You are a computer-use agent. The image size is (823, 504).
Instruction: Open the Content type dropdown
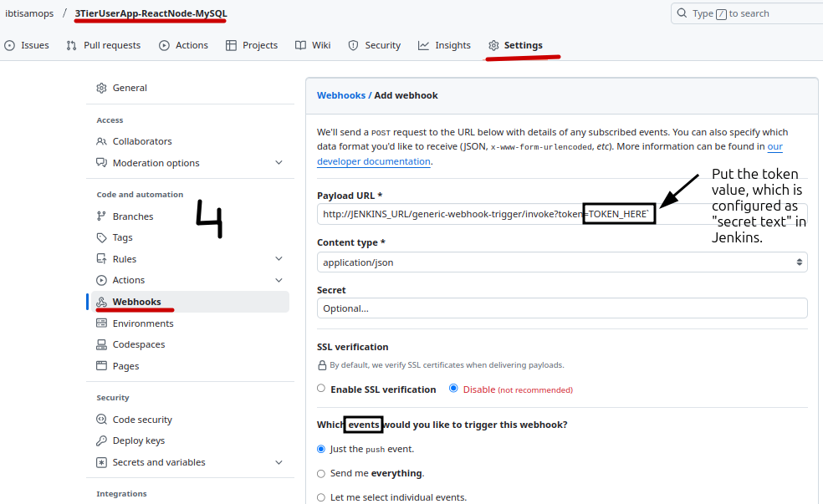click(561, 262)
